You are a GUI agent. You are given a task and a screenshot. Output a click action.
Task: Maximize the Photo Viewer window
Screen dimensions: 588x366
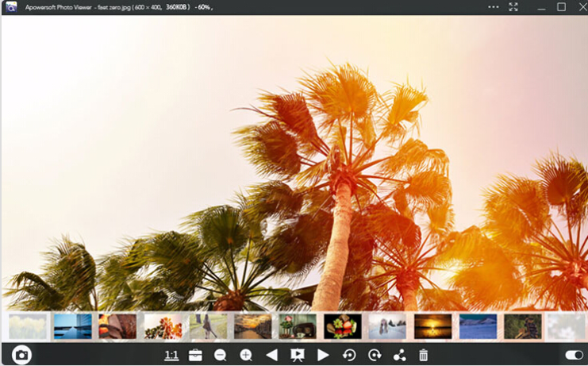(x=561, y=7)
